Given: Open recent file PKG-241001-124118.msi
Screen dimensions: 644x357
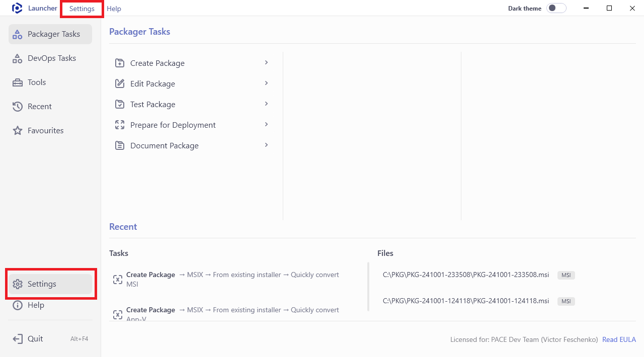Looking at the screenshot, I should pos(466,301).
